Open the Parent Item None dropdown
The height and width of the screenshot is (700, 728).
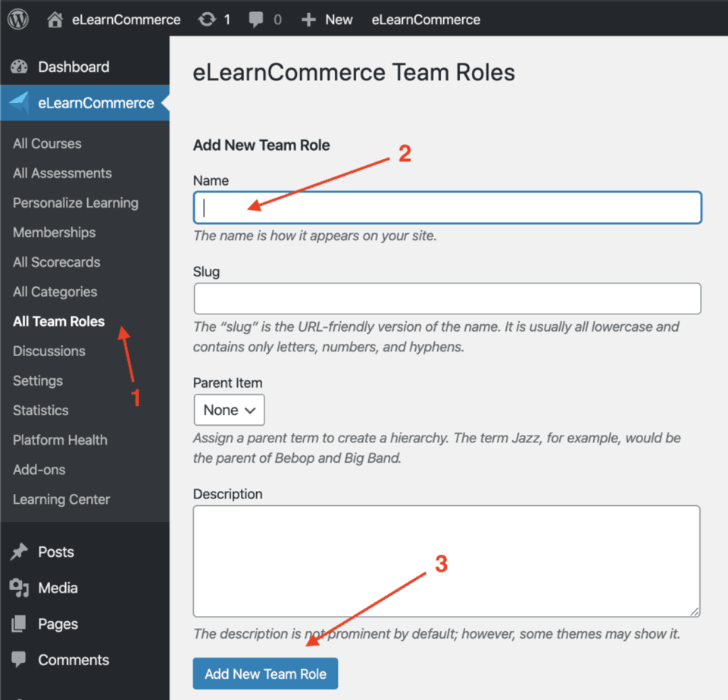point(230,410)
